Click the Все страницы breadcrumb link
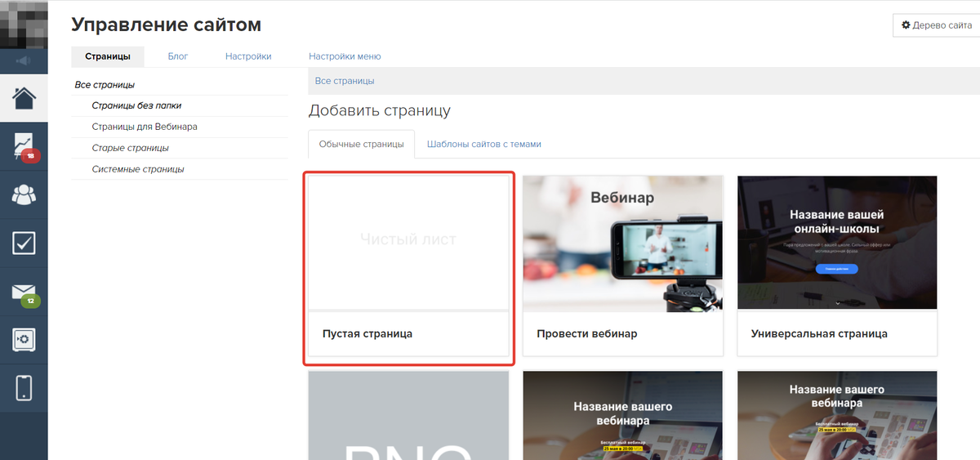Image resolution: width=980 pixels, height=460 pixels. click(x=345, y=81)
